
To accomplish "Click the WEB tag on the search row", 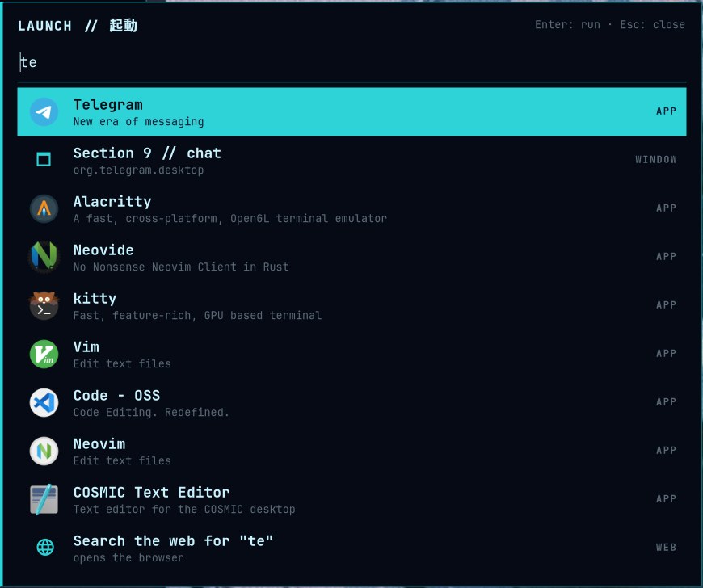I will tap(667, 548).
